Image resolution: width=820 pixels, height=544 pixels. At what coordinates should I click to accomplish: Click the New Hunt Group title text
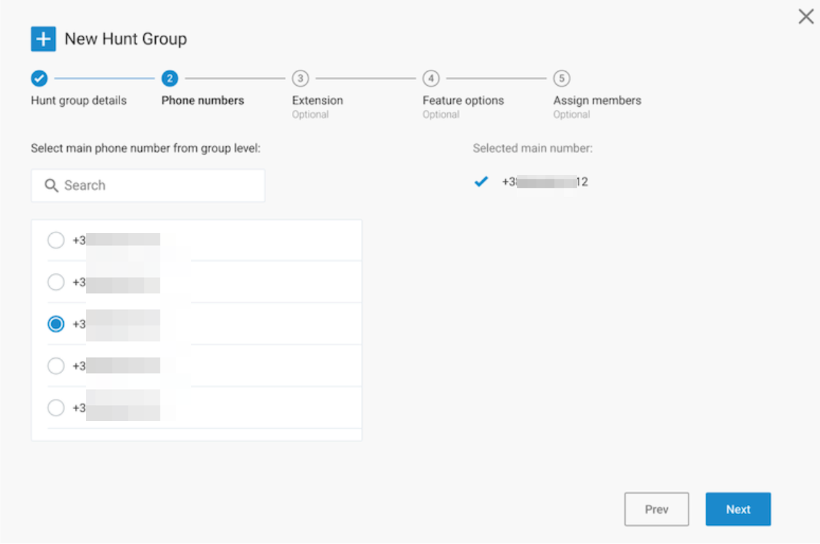[126, 39]
